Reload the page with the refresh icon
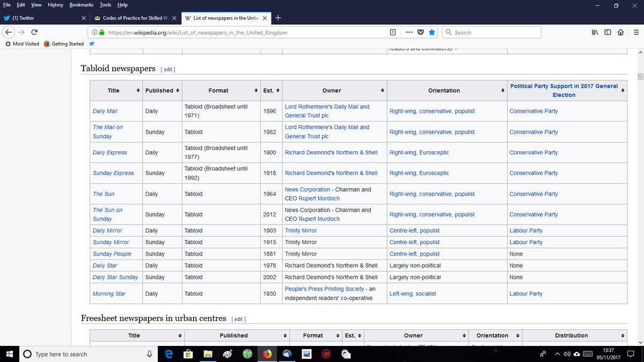644x362 pixels. click(x=34, y=32)
